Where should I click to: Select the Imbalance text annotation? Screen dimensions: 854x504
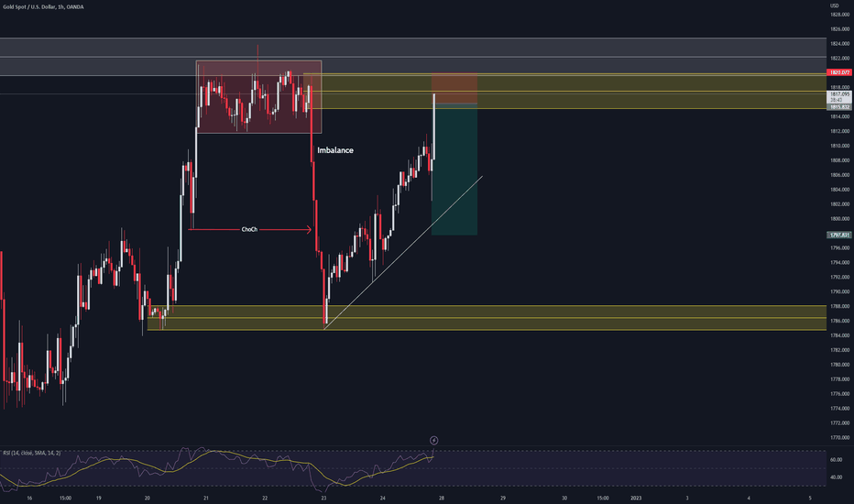pyautogui.click(x=335, y=150)
